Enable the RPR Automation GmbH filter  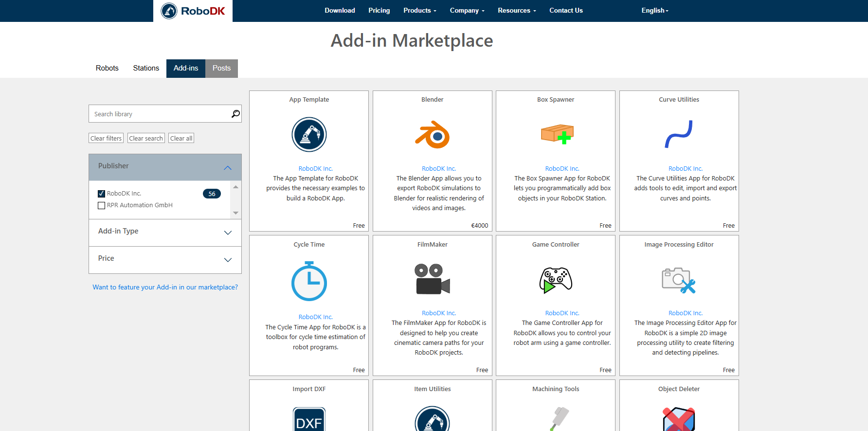(x=102, y=205)
